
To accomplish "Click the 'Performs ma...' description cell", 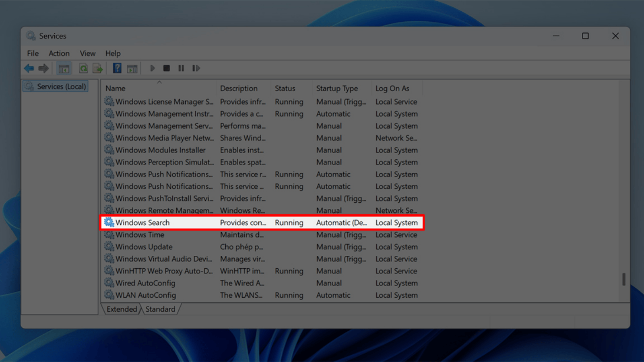I will point(243,126).
